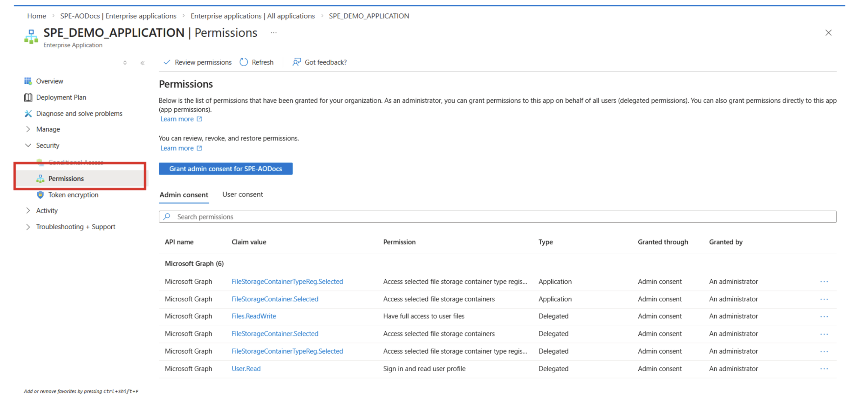Open options for FileStorageContainerTypeReg.Selected Application row
The image size is (868, 401).
pyautogui.click(x=824, y=282)
